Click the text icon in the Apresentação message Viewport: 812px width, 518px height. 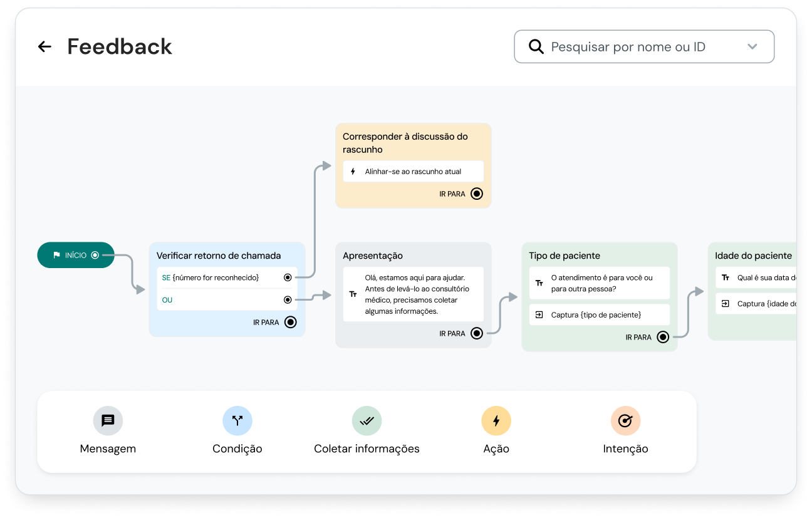[x=353, y=294]
